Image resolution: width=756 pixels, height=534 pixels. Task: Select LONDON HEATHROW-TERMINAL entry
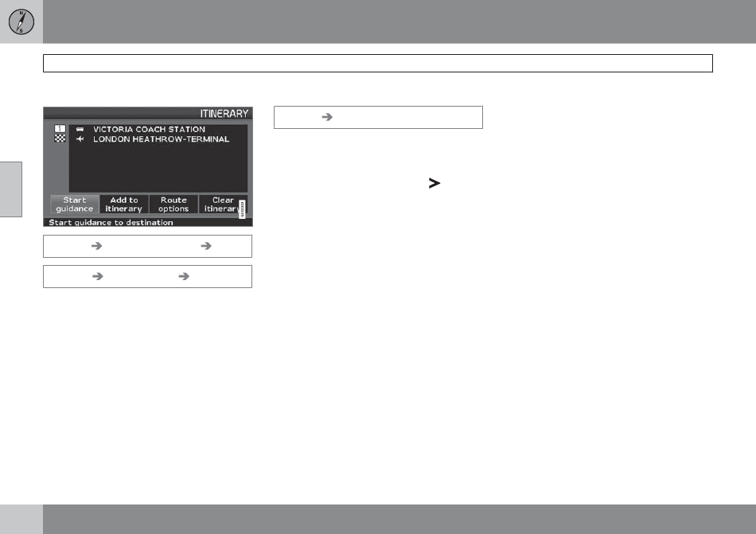161,138
